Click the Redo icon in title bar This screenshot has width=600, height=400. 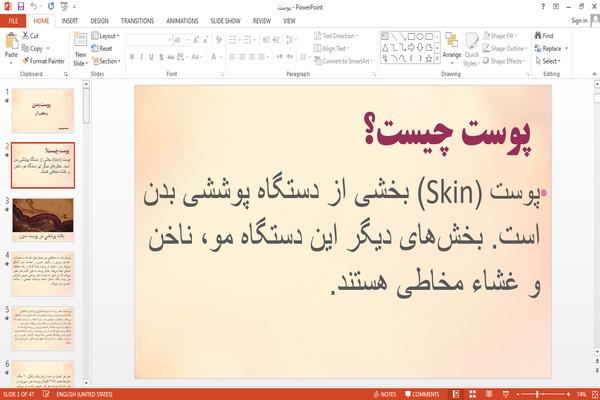tap(51, 6)
